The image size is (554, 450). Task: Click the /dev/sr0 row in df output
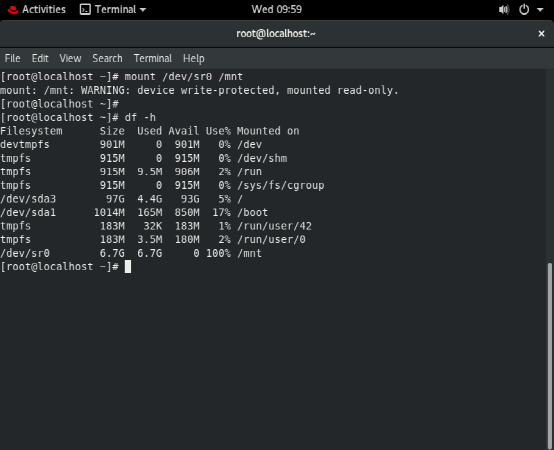click(131, 253)
